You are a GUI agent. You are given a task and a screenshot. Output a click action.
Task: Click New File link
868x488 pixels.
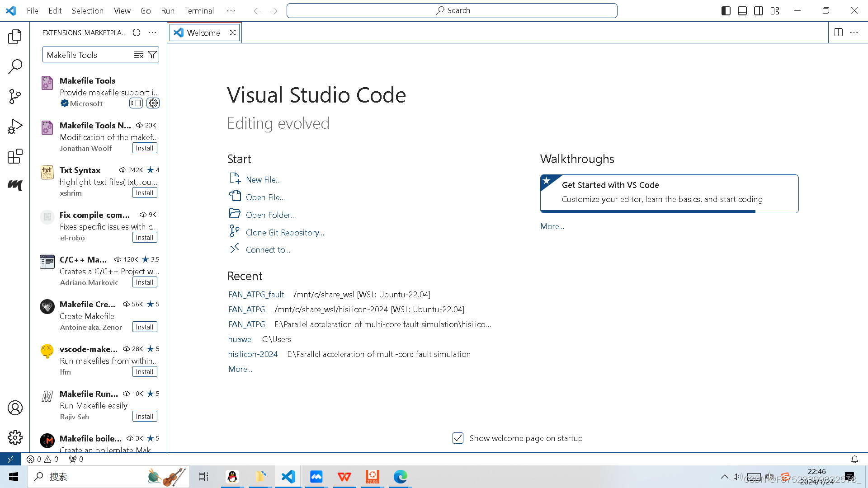coord(263,179)
